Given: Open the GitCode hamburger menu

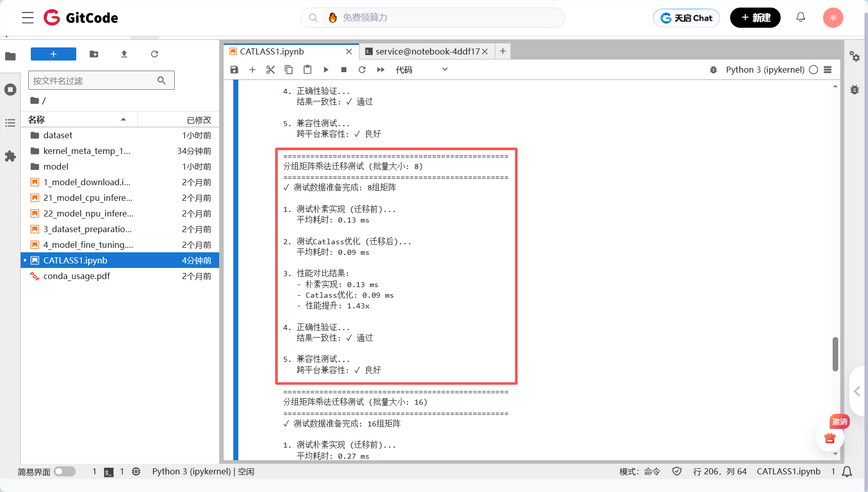Looking at the screenshot, I should [x=28, y=18].
